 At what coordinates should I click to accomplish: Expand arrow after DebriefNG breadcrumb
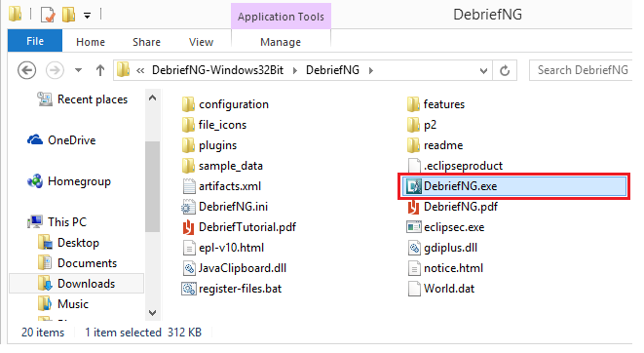click(371, 70)
